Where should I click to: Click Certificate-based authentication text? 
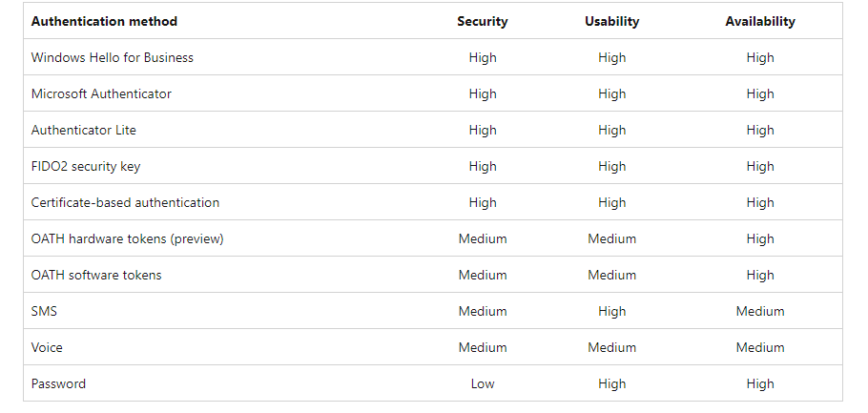tap(125, 202)
